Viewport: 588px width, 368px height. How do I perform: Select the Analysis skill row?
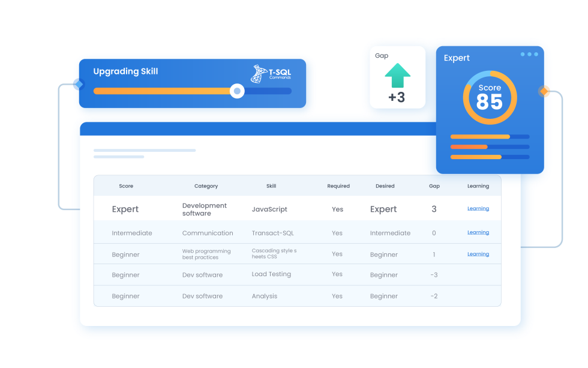click(265, 296)
